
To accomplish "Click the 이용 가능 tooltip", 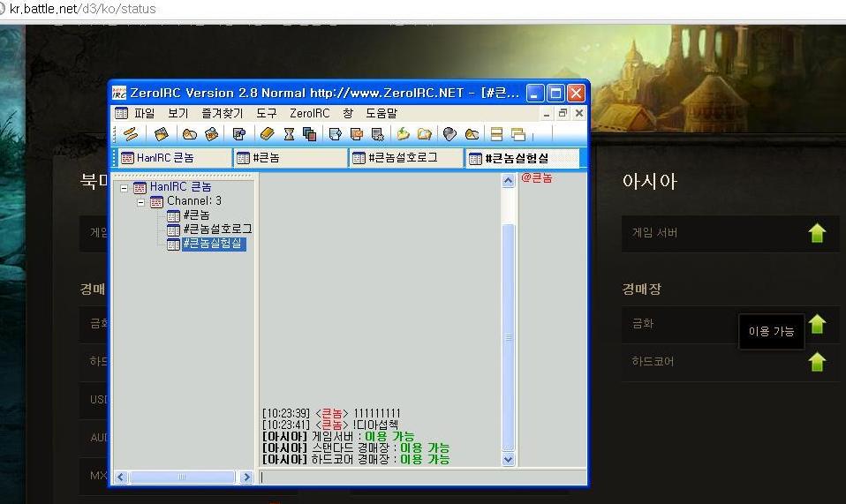I will pyautogui.click(x=772, y=332).
